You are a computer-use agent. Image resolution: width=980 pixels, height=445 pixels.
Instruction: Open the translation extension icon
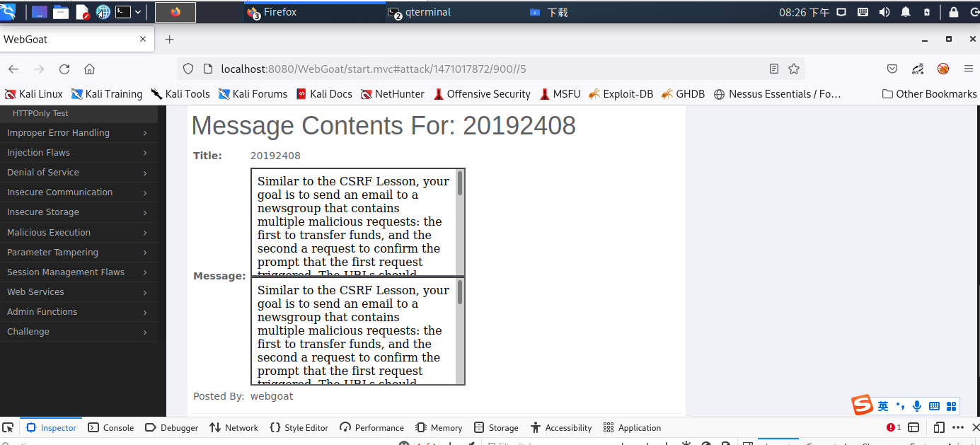(x=918, y=69)
